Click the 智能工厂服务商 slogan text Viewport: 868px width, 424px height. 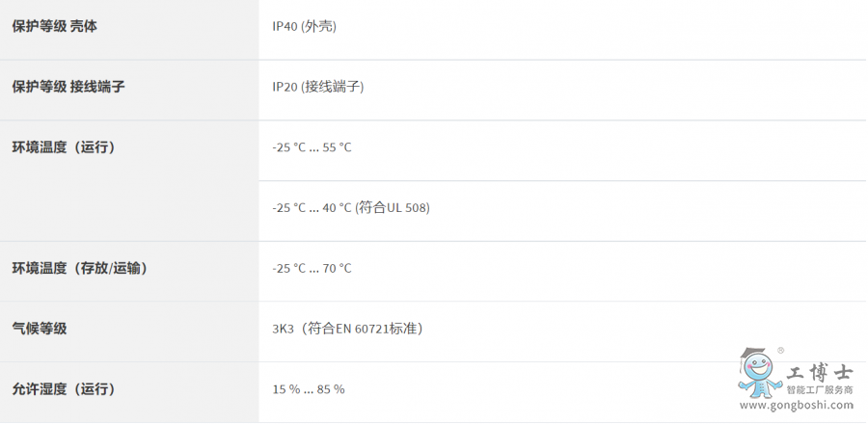[x=820, y=390]
